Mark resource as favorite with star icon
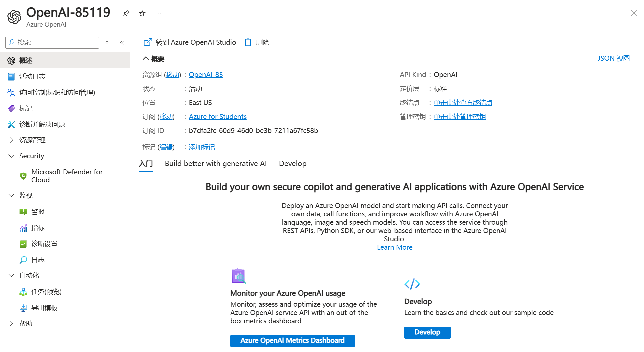The width and height of the screenshot is (644, 352). (x=142, y=13)
